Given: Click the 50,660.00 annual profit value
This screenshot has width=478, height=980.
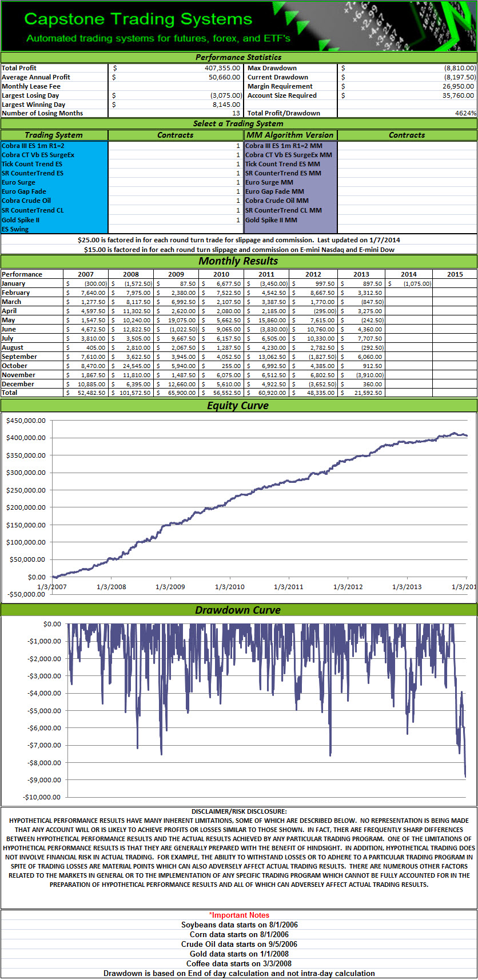Looking at the screenshot, I should 225,77.
